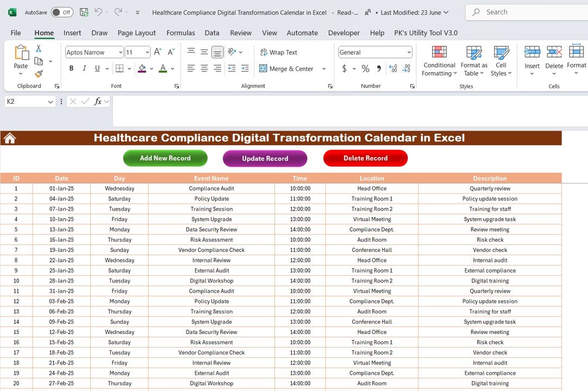
Task: Select the Format Painter brush
Action: [39, 73]
